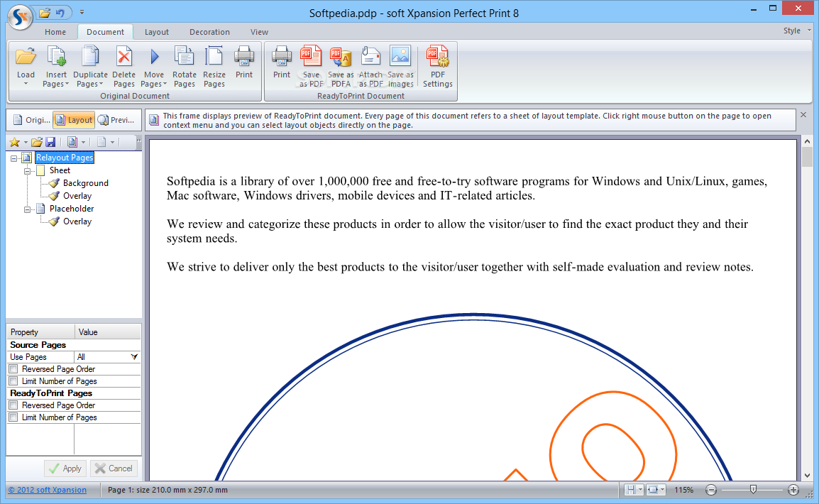
Task: Click the grayed blank page icon in layout toolbar
Action: pyautogui.click(x=101, y=142)
